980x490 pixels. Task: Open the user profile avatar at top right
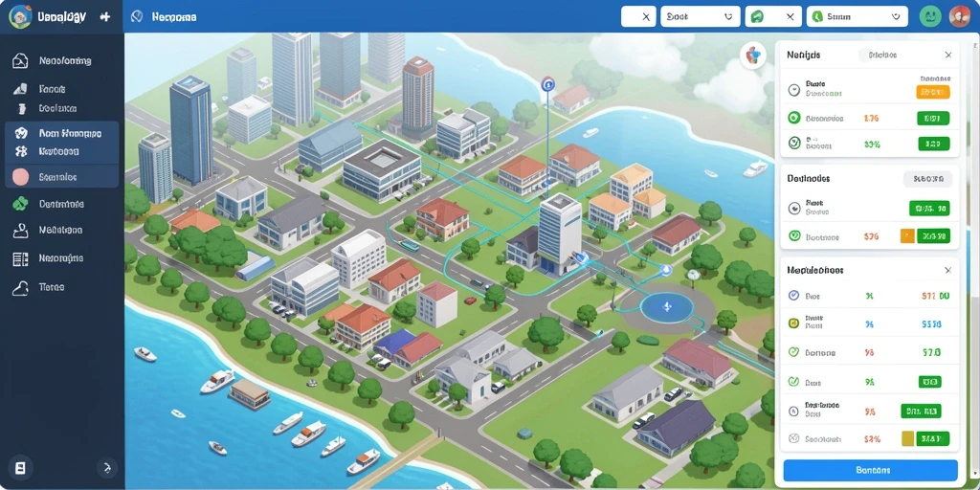pyautogui.click(x=959, y=16)
